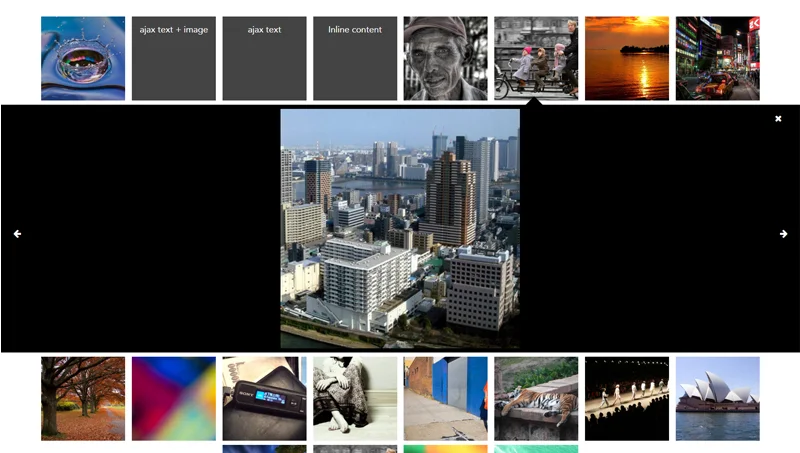Image resolution: width=800 pixels, height=453 pixels.
Task: Open the colorful abstract blur thumbnail
Action: (x=174, y=398)
